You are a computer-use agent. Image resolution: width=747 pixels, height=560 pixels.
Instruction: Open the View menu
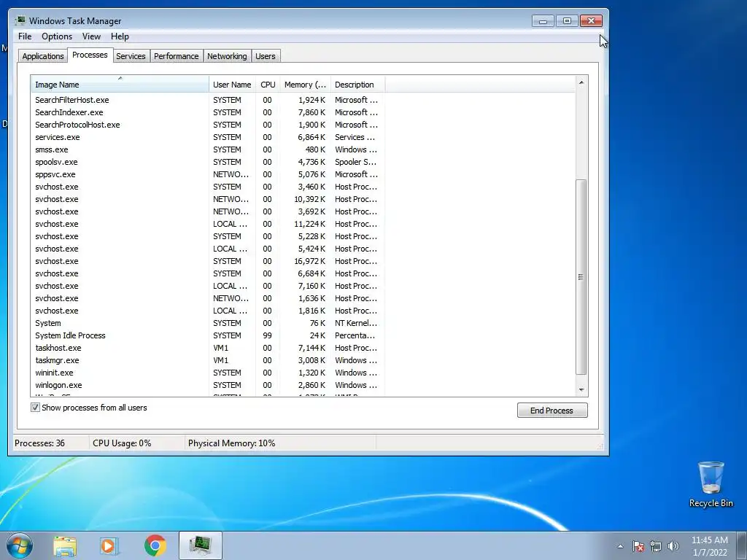point(91,36)
